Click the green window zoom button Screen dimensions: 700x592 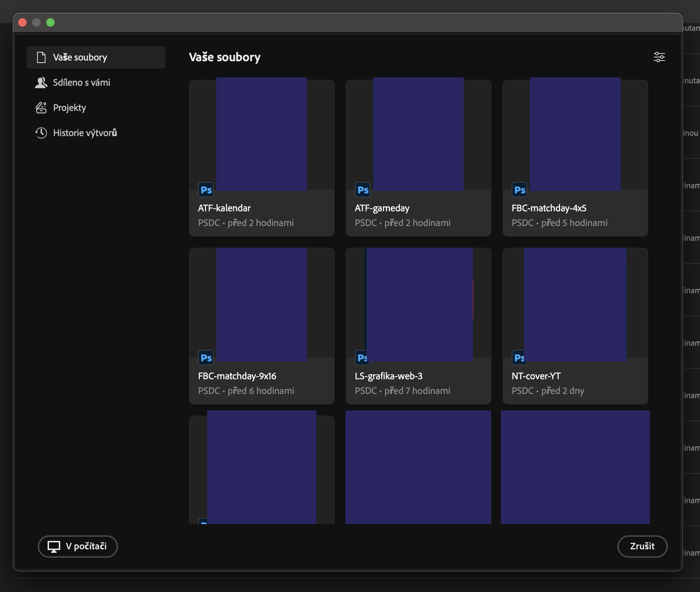click(50, 22)
